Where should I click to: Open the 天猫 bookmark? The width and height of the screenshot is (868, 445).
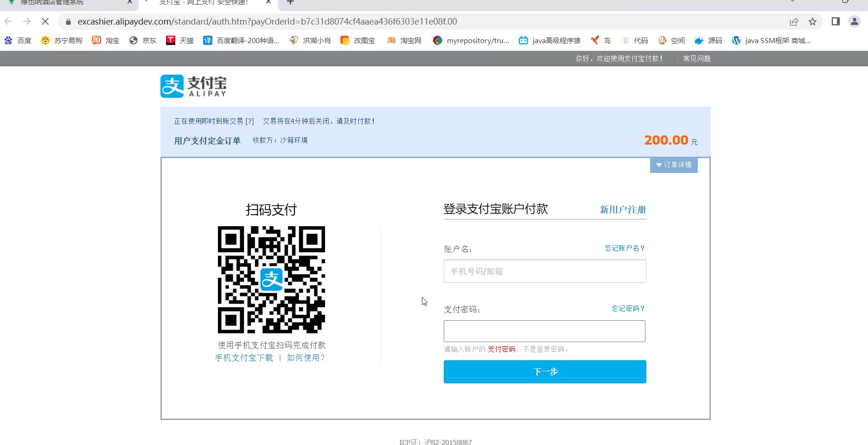point(180,41)
